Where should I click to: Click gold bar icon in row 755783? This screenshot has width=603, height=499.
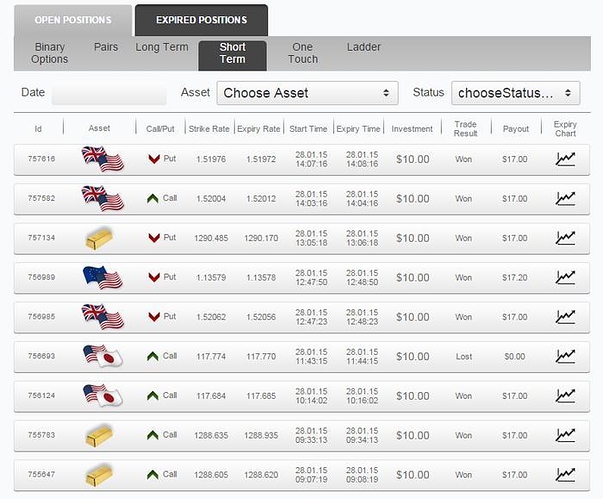coord(99,436)
